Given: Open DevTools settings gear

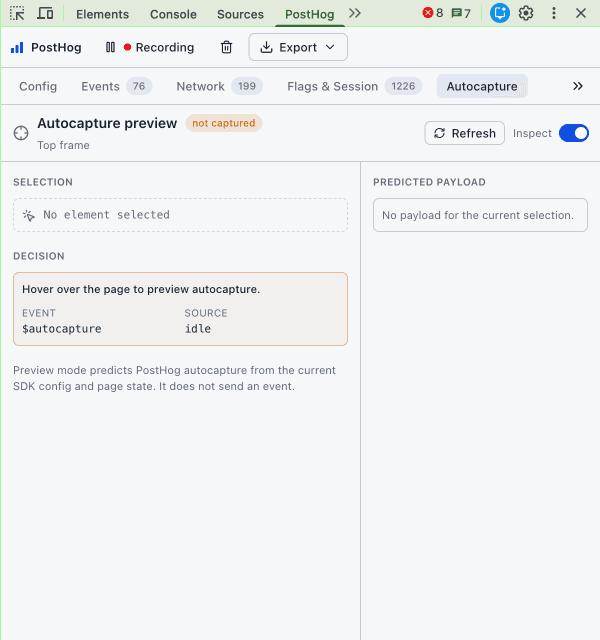Looking at the screenshot, I should (526, 13).
